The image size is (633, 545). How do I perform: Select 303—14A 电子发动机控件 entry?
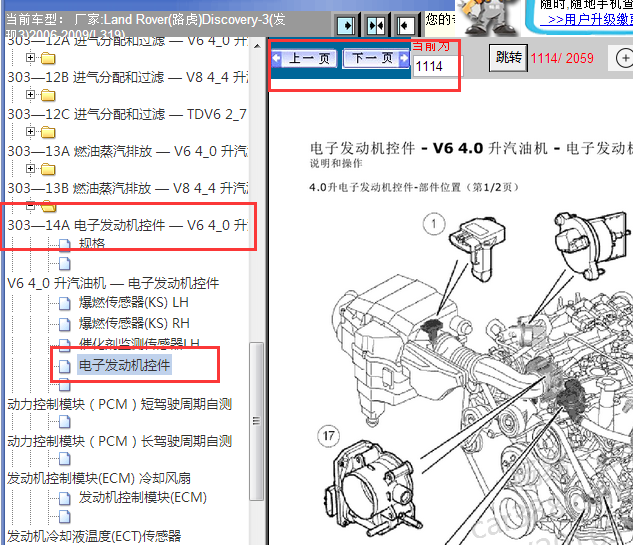128,225
